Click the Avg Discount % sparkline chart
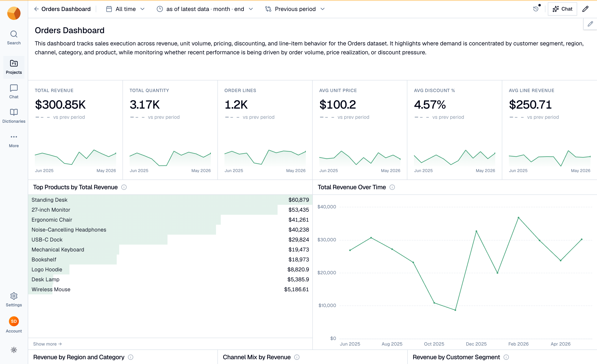597x364 pixels. (x=455, y=158)
